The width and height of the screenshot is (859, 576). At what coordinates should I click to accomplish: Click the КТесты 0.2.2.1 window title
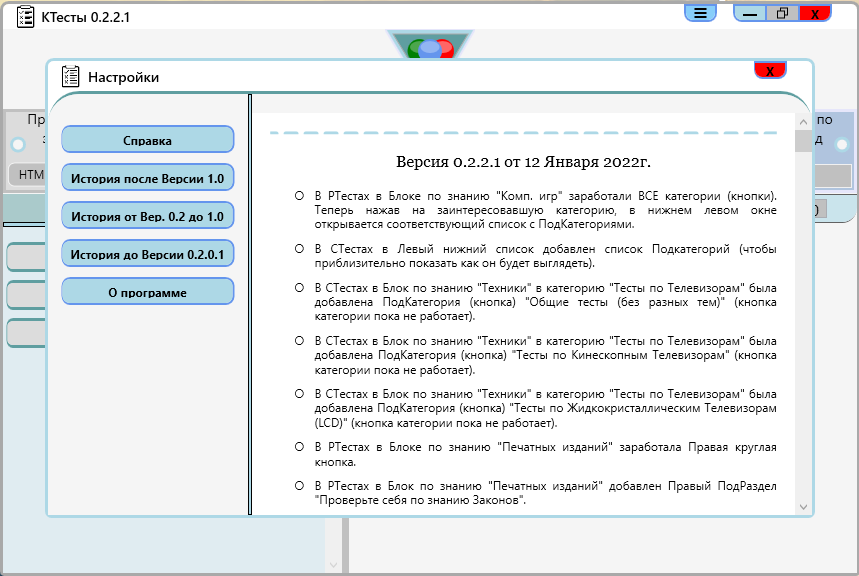(x=85, y=17)
